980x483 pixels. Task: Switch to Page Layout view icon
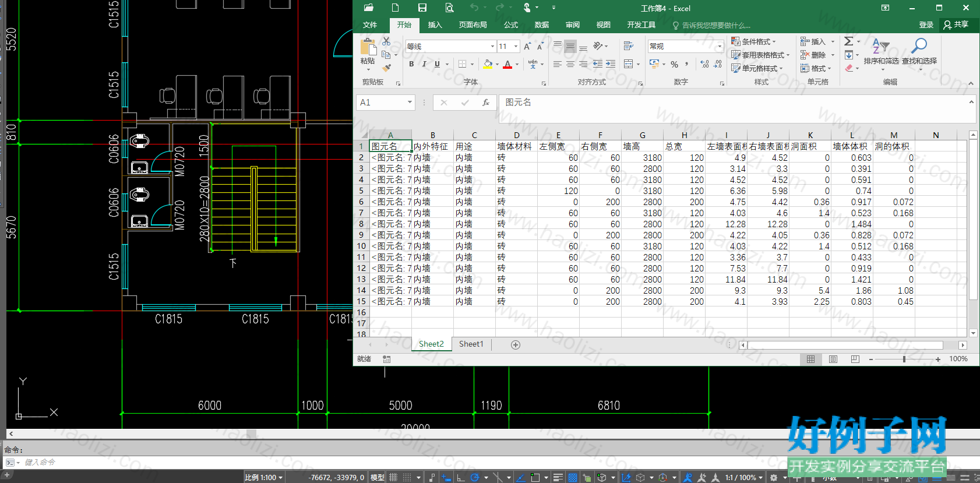(833, 359)
